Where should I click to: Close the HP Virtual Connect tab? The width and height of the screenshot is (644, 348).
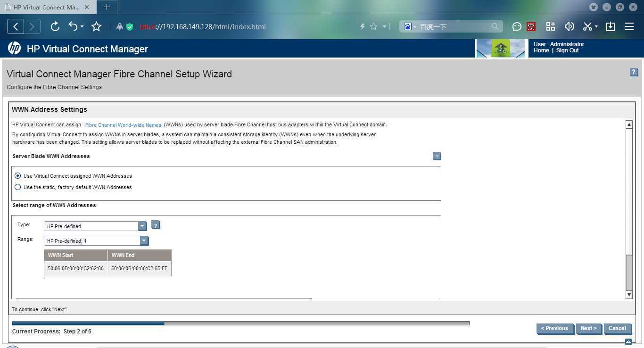(x=86, y=7)
